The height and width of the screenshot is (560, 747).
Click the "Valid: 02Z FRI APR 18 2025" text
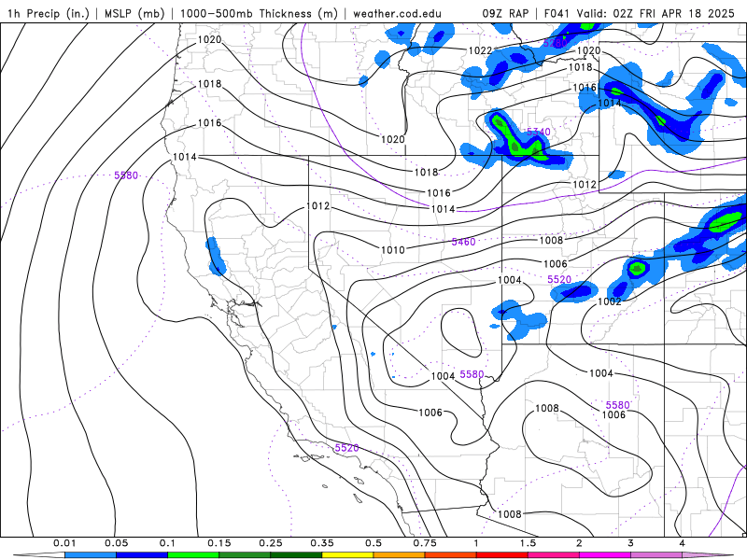pos(655,13)
